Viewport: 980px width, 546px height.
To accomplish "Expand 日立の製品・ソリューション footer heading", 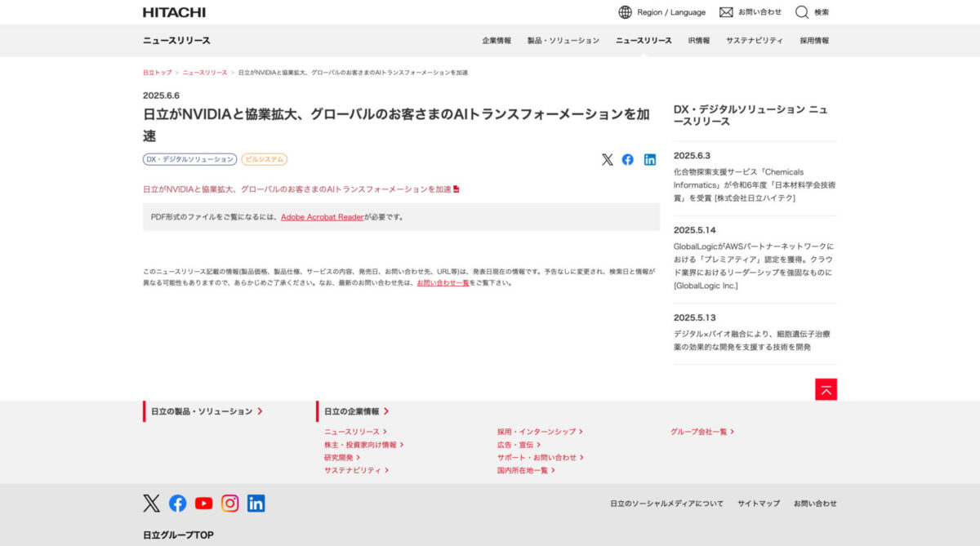I will (207, 411).
